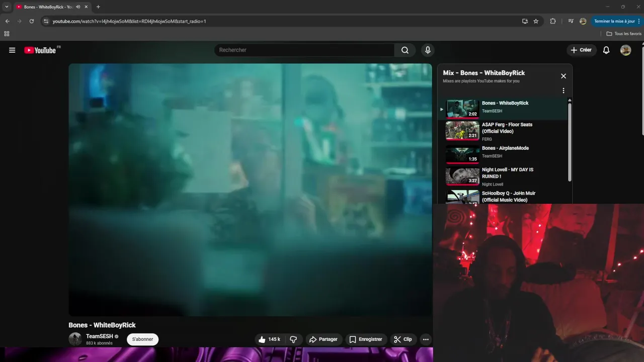Open the Chrome profile avatar

pos(583,21)
